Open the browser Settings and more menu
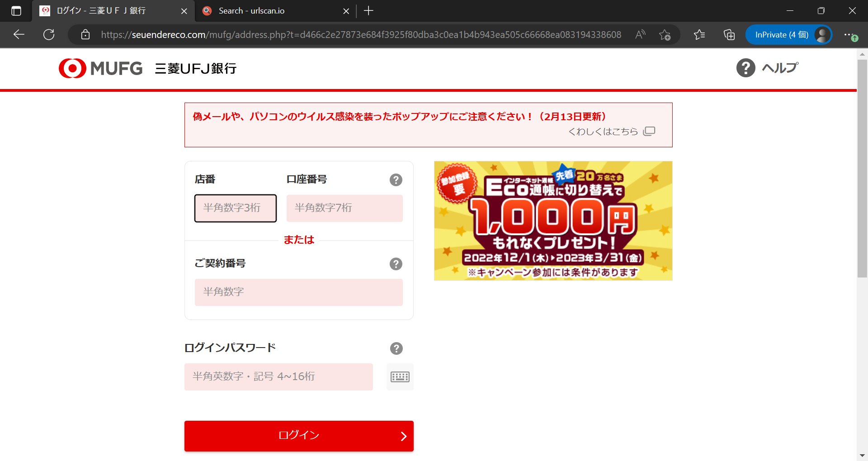The height and width of the screenshot is (461, 868). tap(850, 35)
